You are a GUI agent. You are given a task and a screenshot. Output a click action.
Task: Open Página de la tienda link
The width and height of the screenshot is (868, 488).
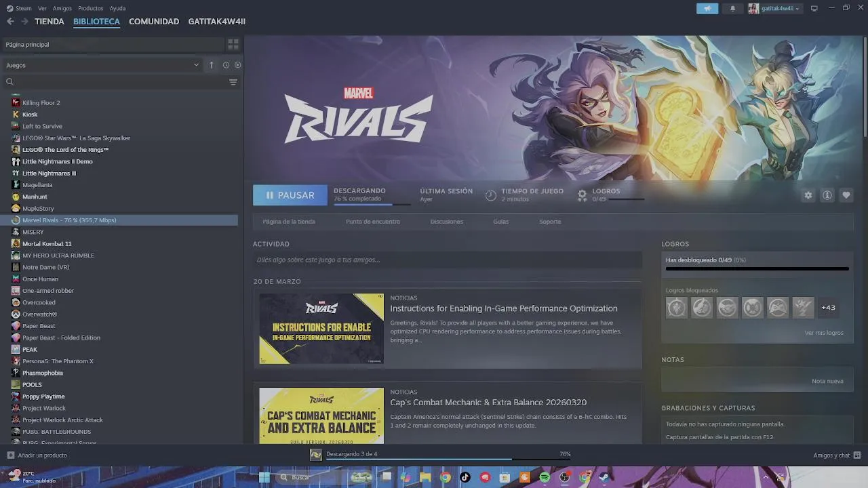[x=289, y=222]
